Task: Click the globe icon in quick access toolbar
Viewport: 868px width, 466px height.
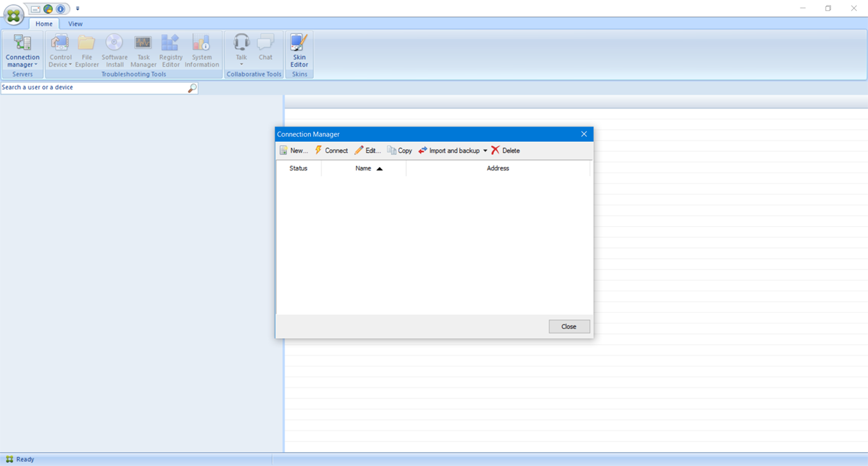Action: 48,9
